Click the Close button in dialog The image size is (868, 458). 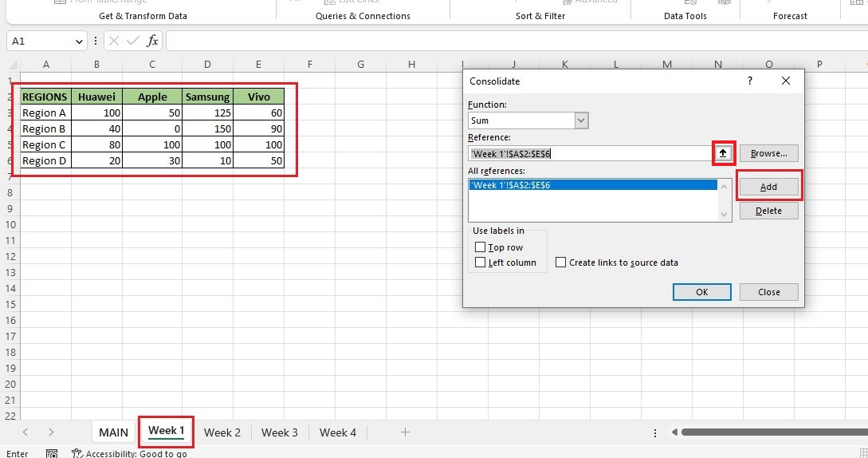(769, 292)
